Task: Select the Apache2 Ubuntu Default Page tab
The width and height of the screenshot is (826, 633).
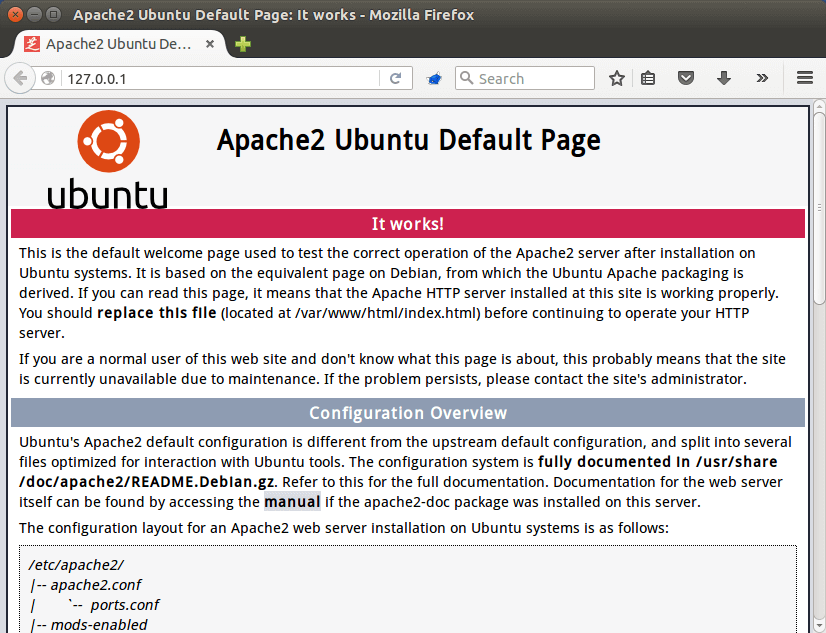Action: pyautogui.click(x=120, y=44)
